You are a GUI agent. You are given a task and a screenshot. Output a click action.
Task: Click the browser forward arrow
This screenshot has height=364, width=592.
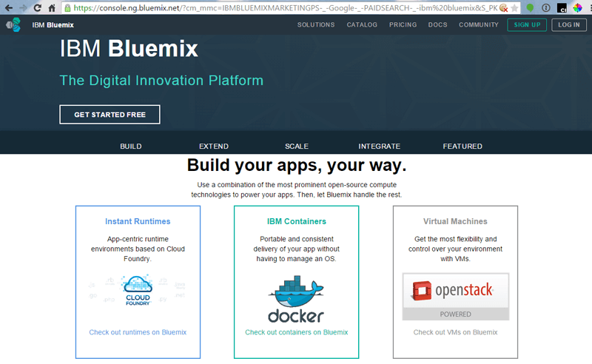[x=24, y=7]
